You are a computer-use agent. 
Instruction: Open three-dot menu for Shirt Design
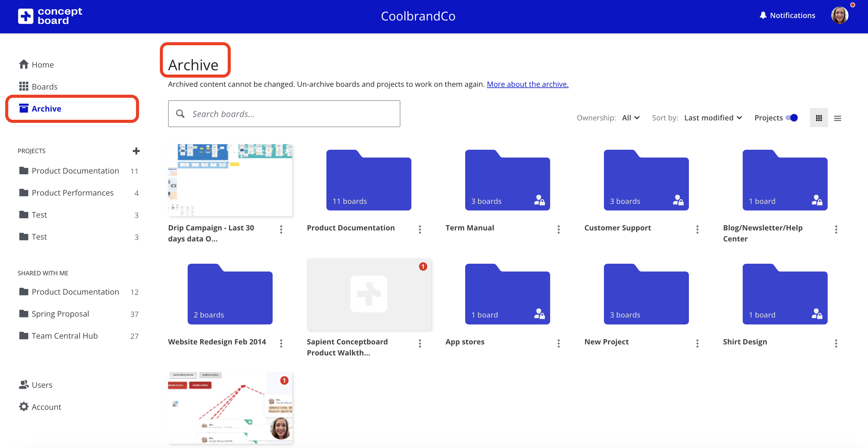tap(836, 343)
